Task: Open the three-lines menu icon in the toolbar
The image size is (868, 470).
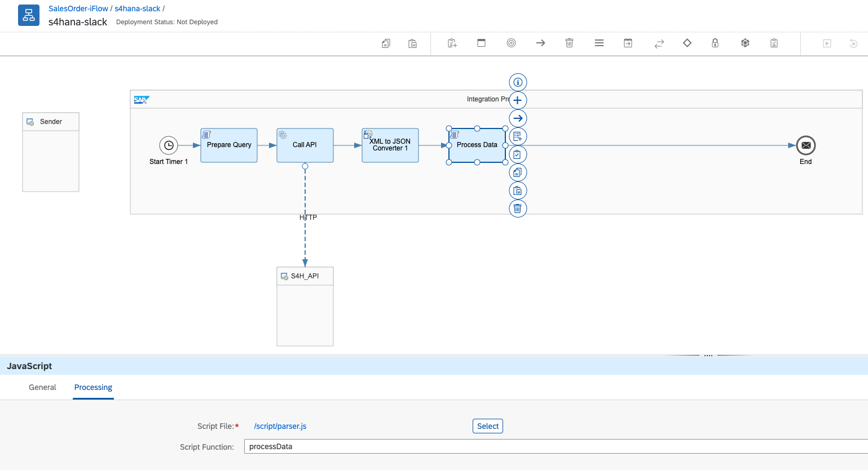Action: coord(599,43)
